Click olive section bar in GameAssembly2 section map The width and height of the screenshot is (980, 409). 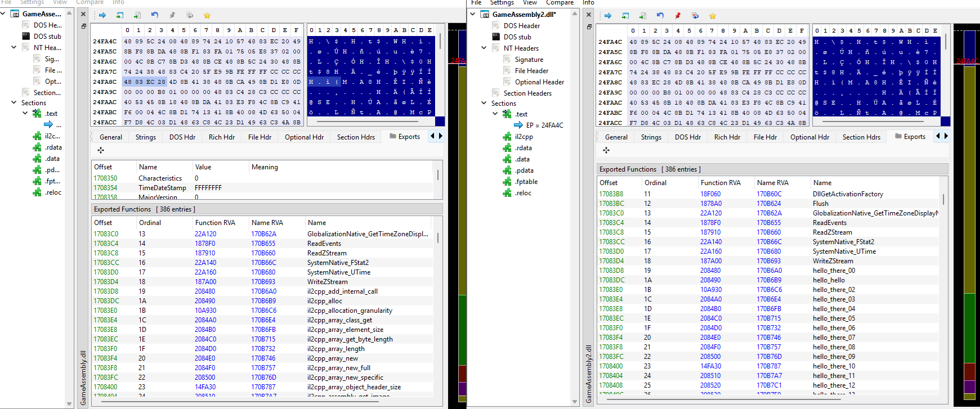tap(970, 180)
